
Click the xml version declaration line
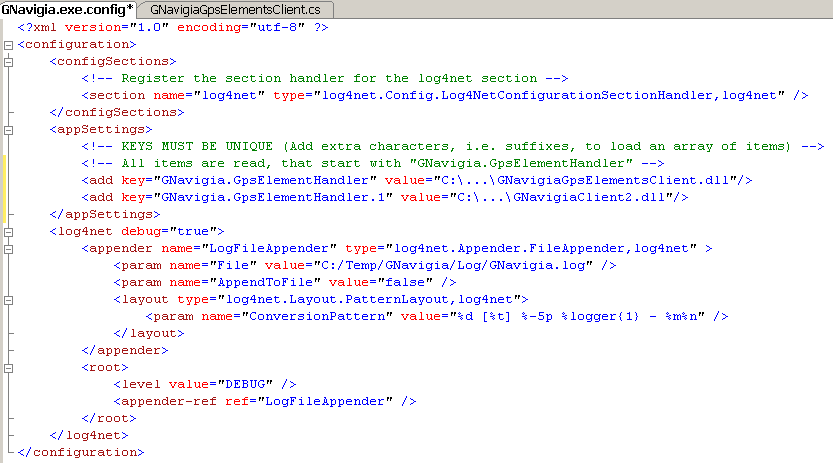coord(173,28)
